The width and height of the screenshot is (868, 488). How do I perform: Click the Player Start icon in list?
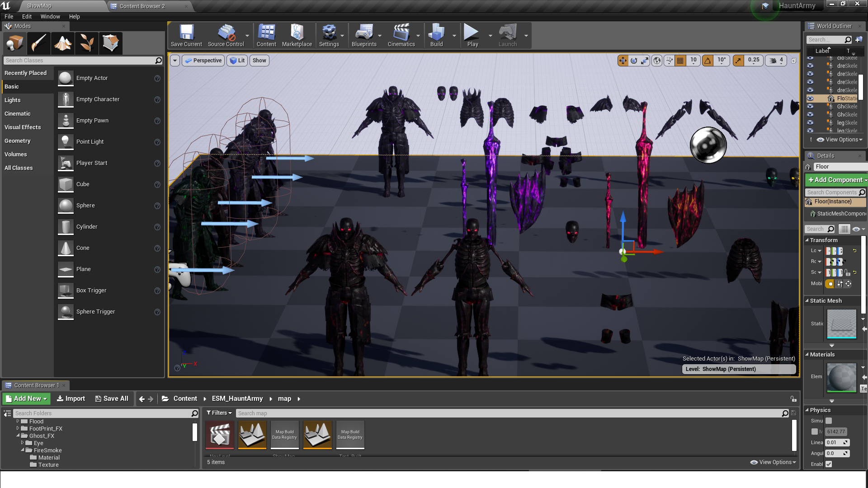[x=66, y=163]
